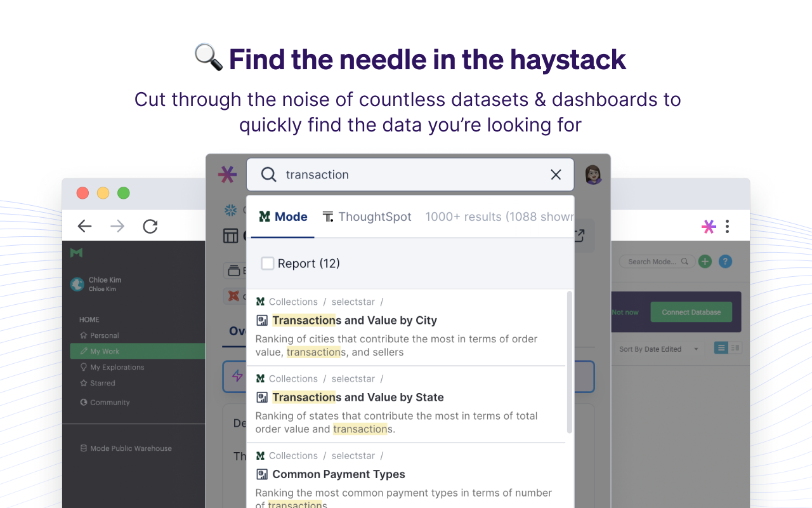Image resolution: width=812 pixels, height=508 pixels.
Task: Tick the Report (12) checkbox
Action: 268,263
